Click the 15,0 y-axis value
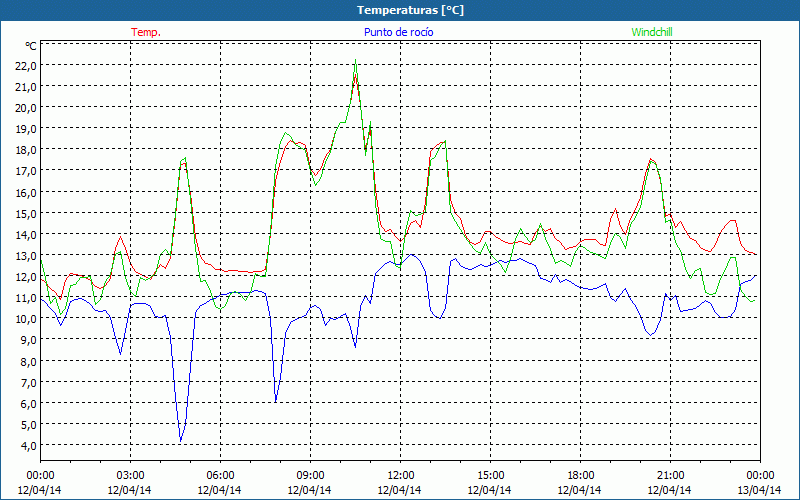Image resolution: width=800 pixels, height=500 pixels. click(x=26, y=213)
